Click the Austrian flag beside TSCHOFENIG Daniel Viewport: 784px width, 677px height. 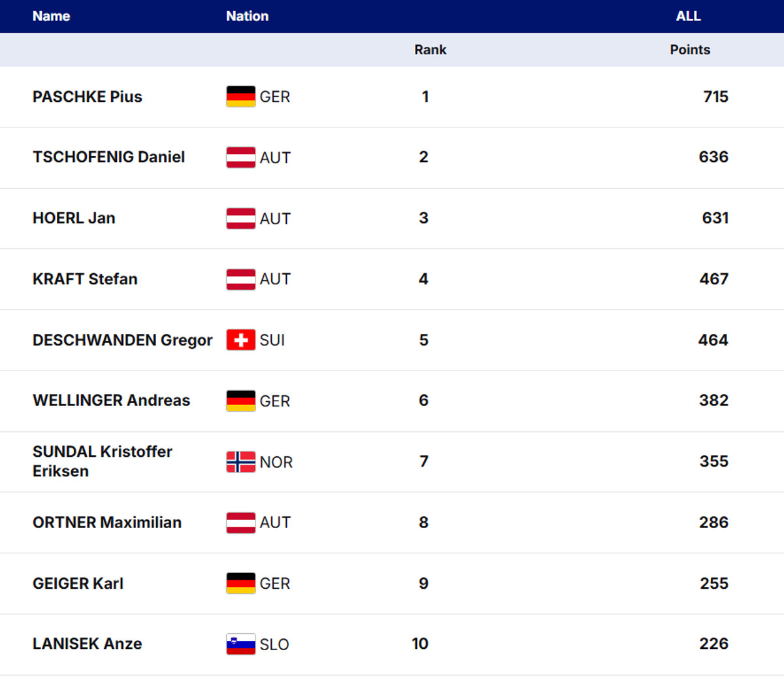[240, 157]
